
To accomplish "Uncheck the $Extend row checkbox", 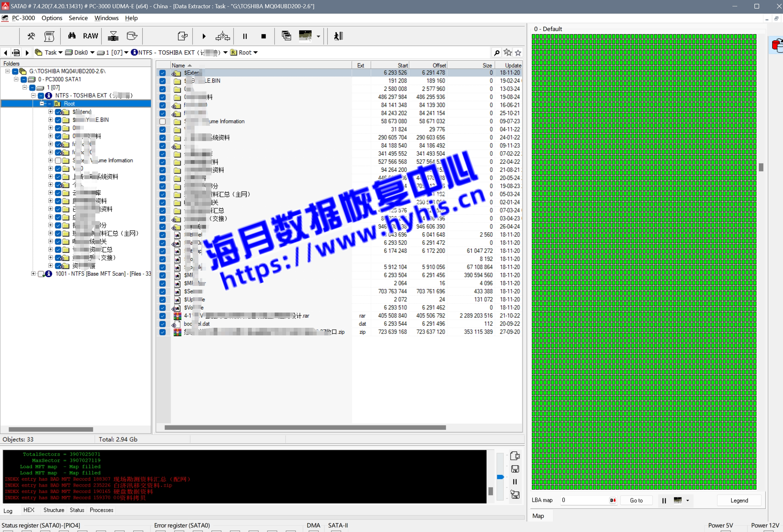I will [x=162, y=73].
